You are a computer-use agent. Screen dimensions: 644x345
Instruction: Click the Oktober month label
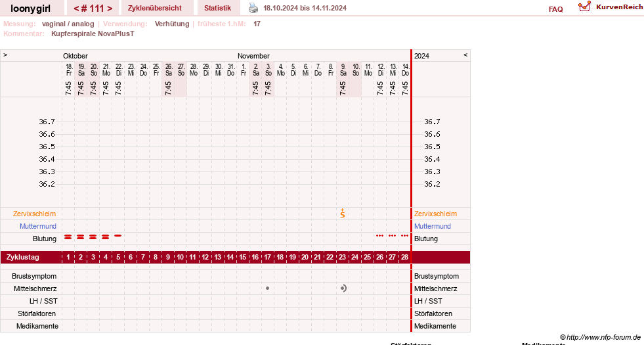[75, 56]
